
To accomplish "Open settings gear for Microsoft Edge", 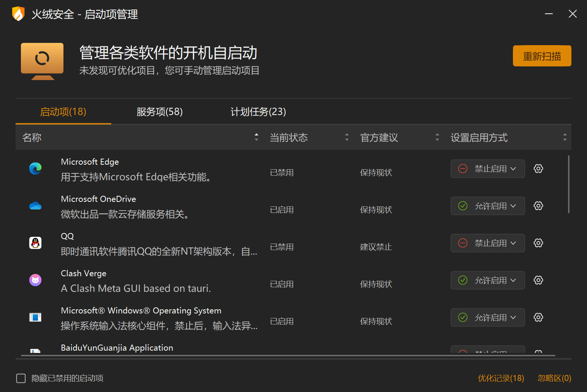I will (x=538, y=168).
